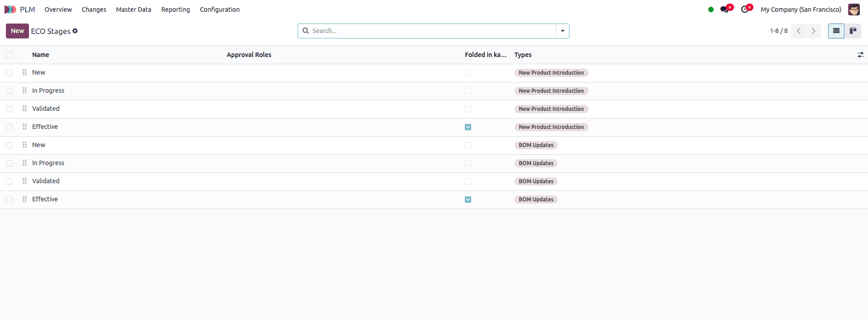Screen dimensions: 868x319
Task: Open the BOM Updates Effective stage name
Action: (45, 199)
